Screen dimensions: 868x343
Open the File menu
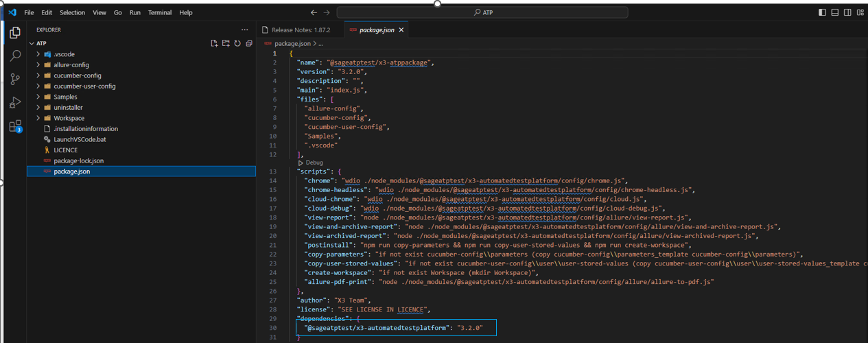(x=29, y=12)
